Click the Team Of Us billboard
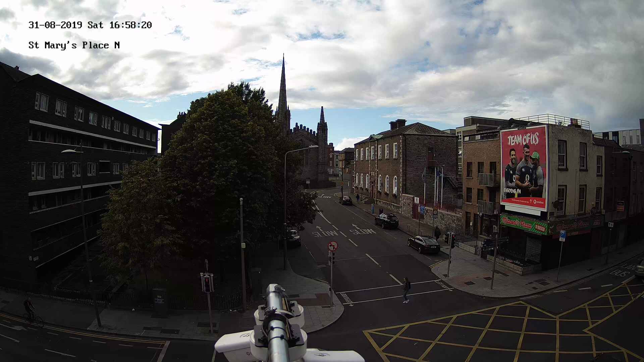Image resolution: width=644 pixels, height=362 pixels. (524, 168)
